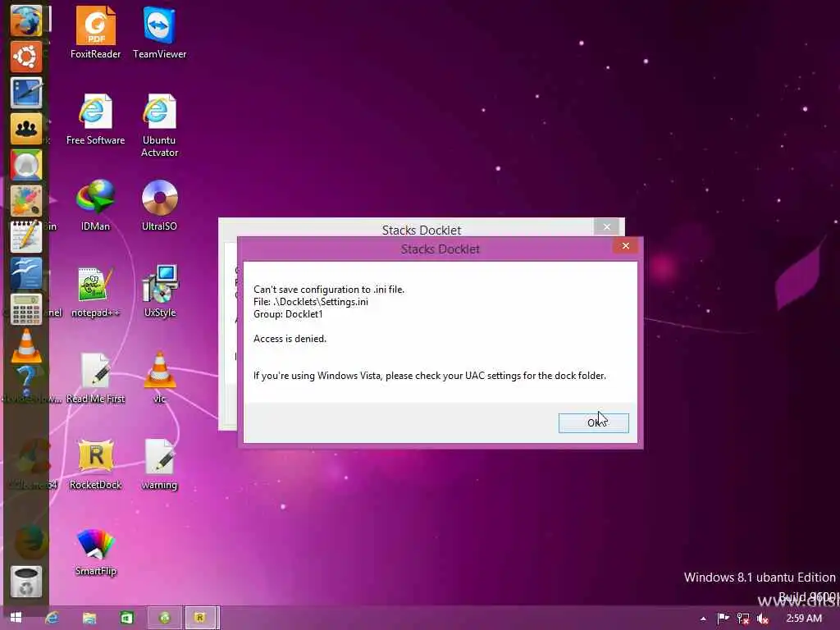Screen dimensions: 840x630
Task: Click the 'Group: Docklet1' text line
Action: [288, 314]
